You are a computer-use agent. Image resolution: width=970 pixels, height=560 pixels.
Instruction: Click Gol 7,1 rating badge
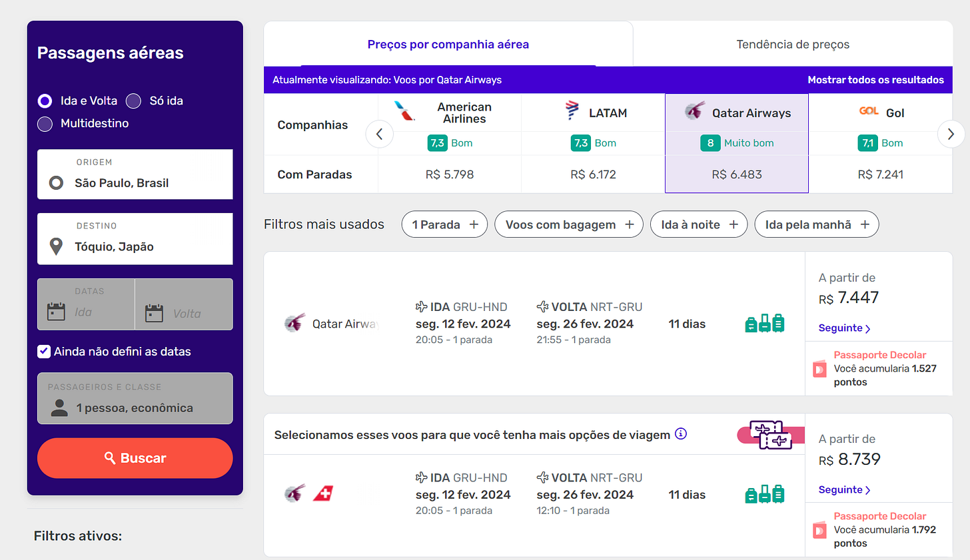(x=867, y=143)
